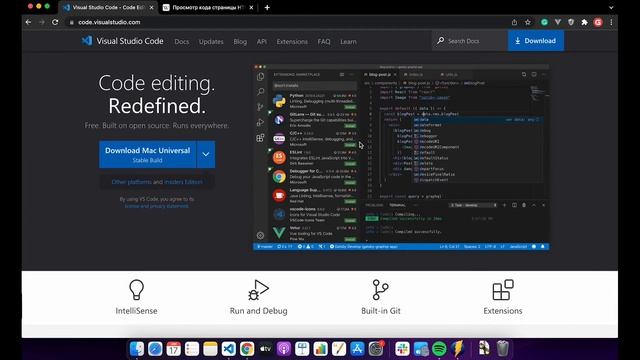
Task: Click the address bar showing code.visualstudio.com
Action: click(286, 22)
